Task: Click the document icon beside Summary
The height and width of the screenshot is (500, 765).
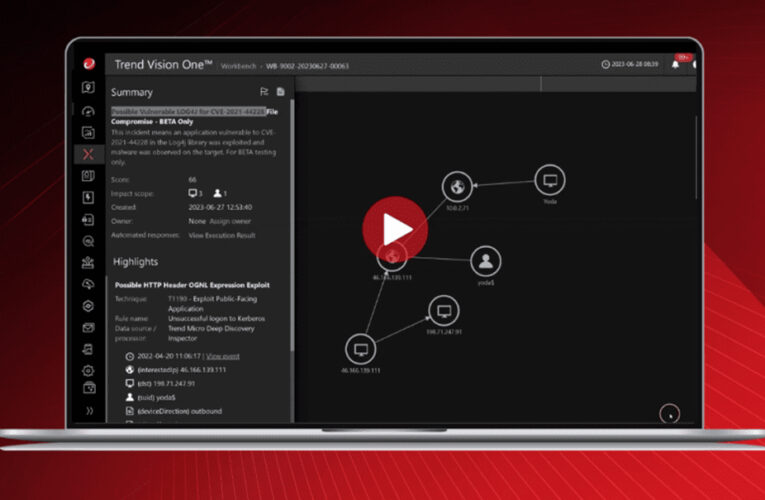Action: coord(281,92)
